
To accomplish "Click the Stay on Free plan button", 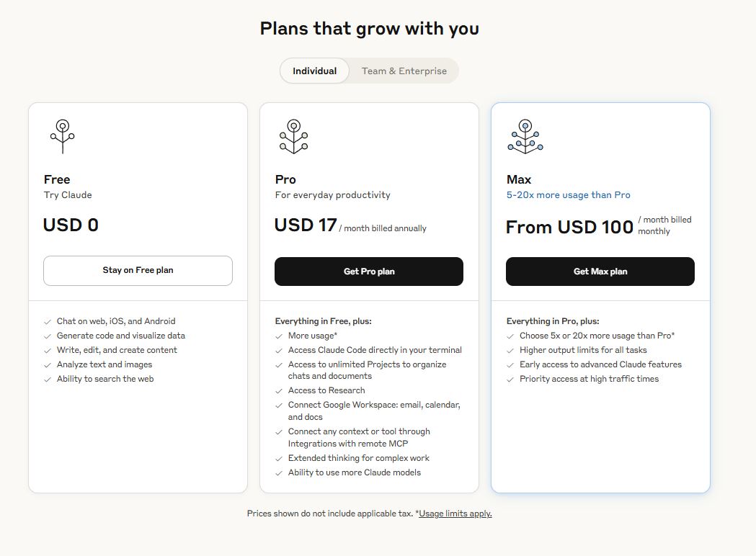I will pos(138,271).
